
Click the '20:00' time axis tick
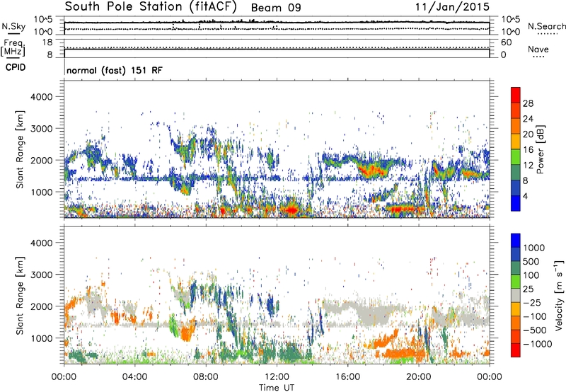(x=418, y=377)
